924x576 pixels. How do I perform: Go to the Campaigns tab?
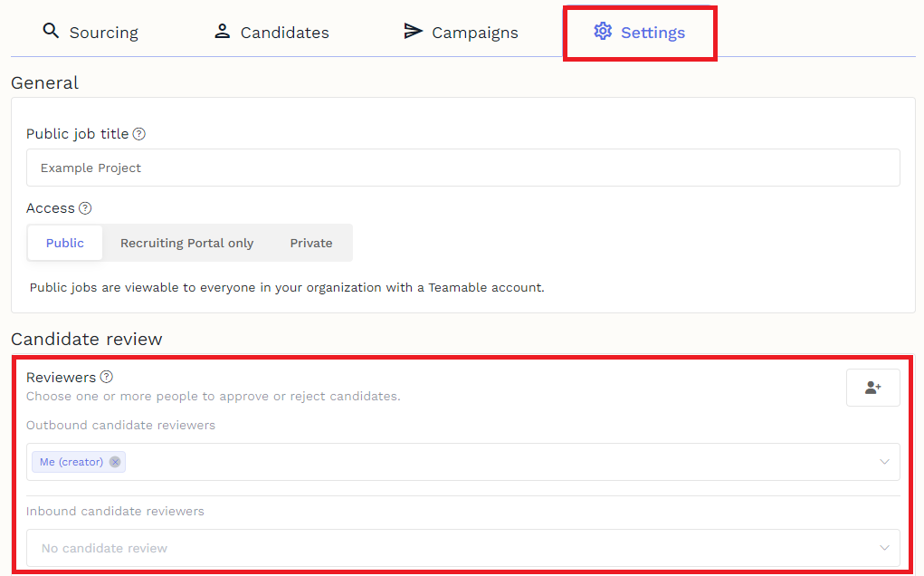coord(474,32)
